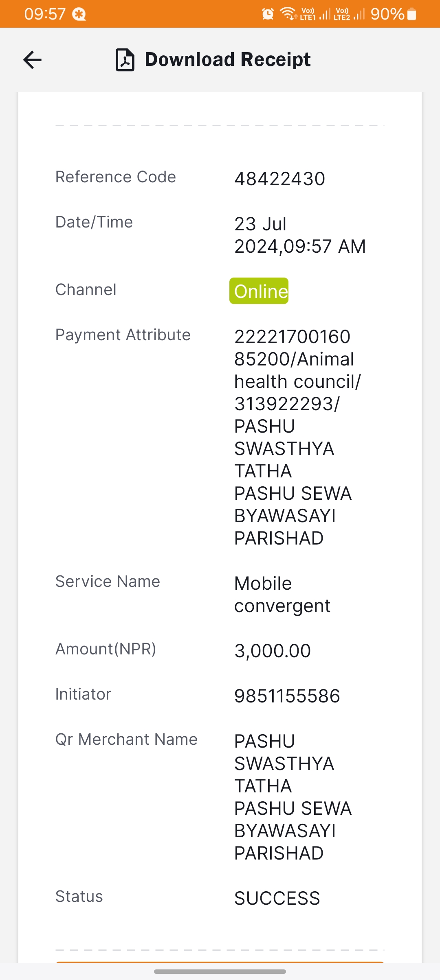Select initiator number 9851155586
This screenshot has height=980, width=440.
(x=287, y=696)
